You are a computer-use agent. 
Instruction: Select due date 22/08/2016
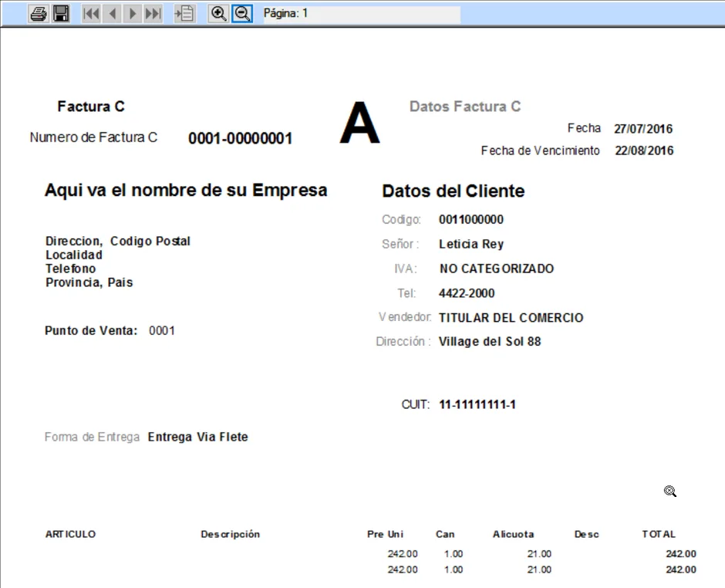(644, 150)
